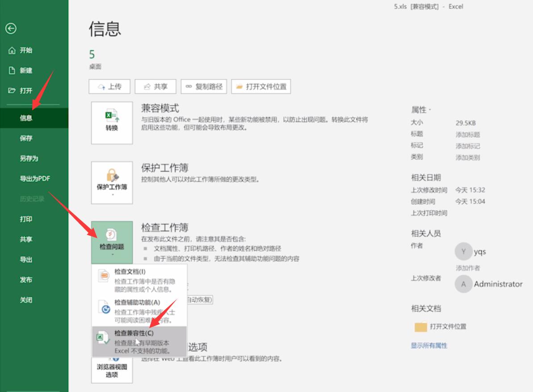Click 保存 in the backstage menu

26,138
